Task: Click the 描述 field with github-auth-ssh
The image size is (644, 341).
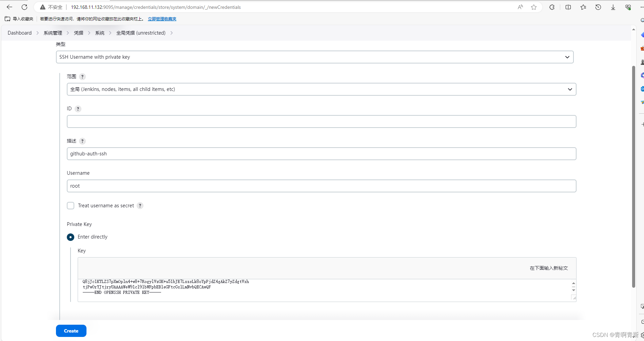Action: point(321,154)
